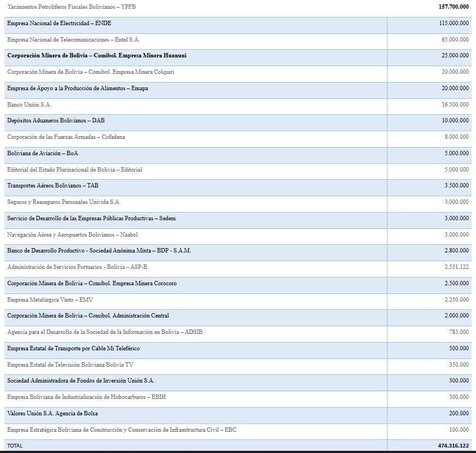Click the YPFB company name row
Screen dimensions: 476x453
[71, 7]
